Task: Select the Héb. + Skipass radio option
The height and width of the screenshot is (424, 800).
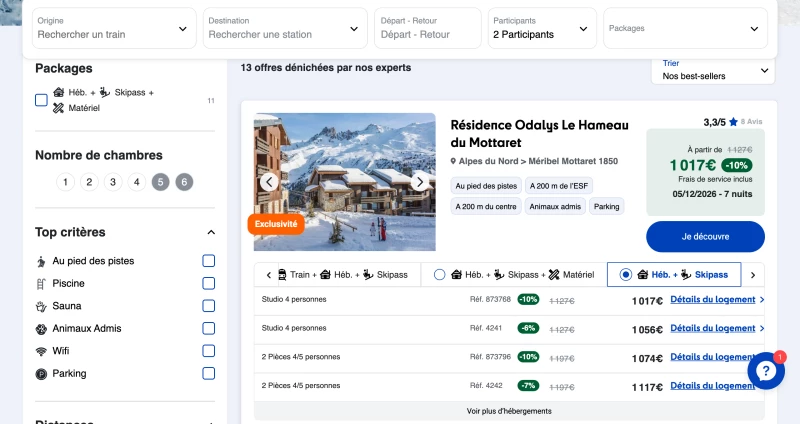Action: pos(626,275)
